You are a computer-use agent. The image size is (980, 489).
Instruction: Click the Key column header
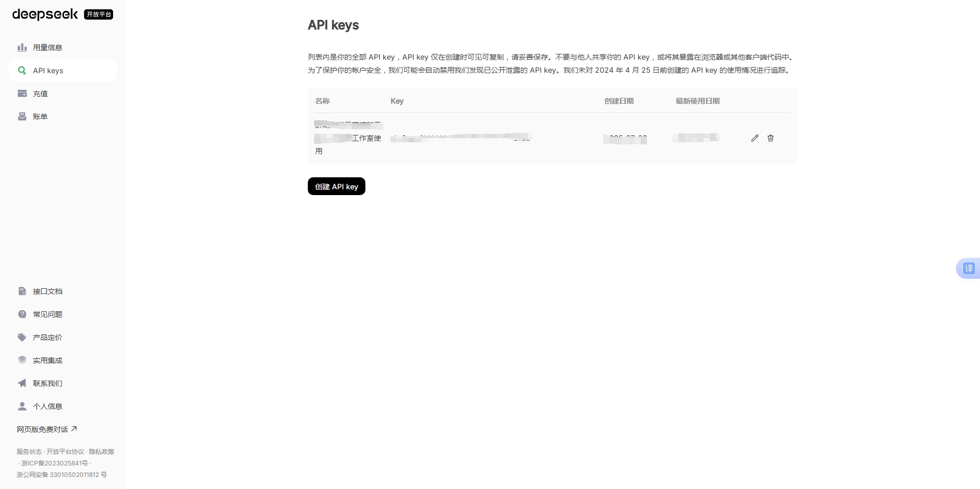(397, 101)
